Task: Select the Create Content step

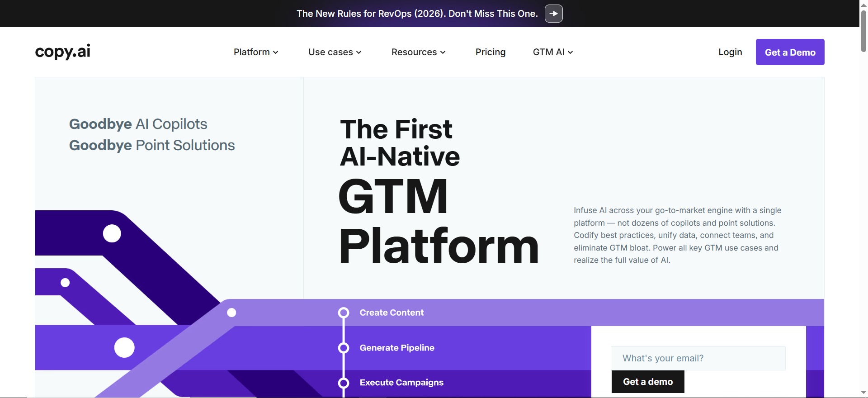Action: (392, 313)
